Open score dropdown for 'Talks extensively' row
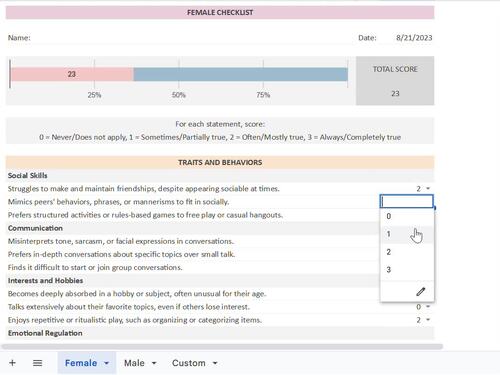500x375 pixels. pyautogui.click(x=428, y=307)
